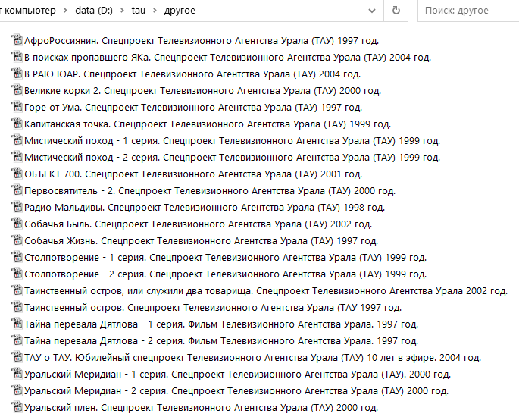Select Столпотворение - 2 серия file name
This screenshot has height=420, width=519.
click(x=225, y=274)
